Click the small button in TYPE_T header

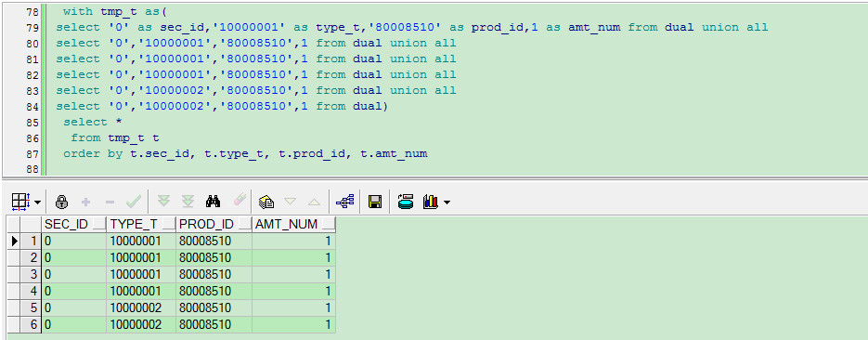coord(168,225)
